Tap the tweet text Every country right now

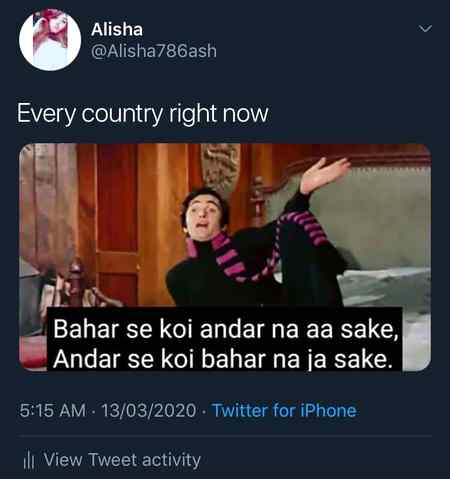tap(143, 114)
